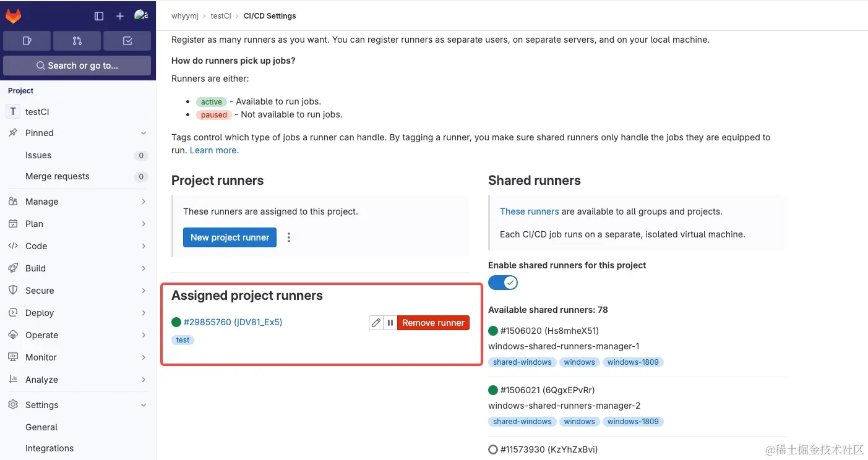868x460 pixels.
Task: Open the Learn more link about tags
Action: [x=213, y=150]
